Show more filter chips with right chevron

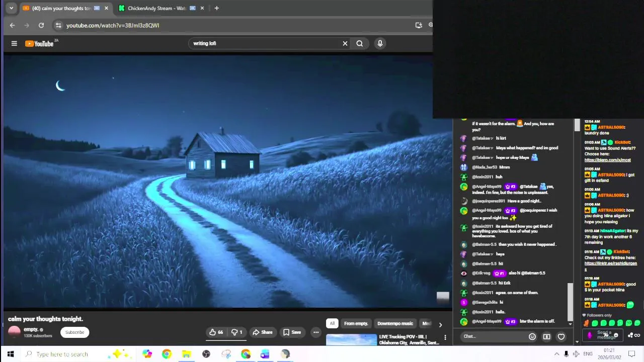point(440,325)
